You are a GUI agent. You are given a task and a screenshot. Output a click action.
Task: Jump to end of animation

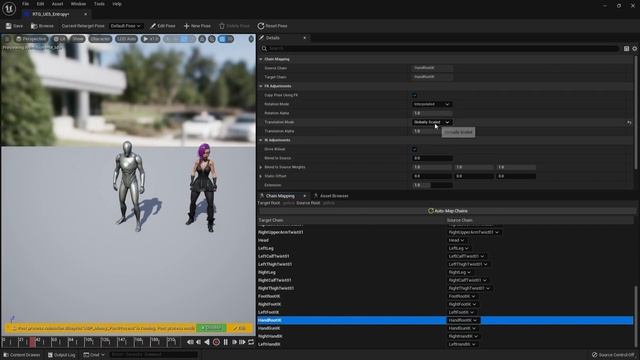[x=242, y=342]
